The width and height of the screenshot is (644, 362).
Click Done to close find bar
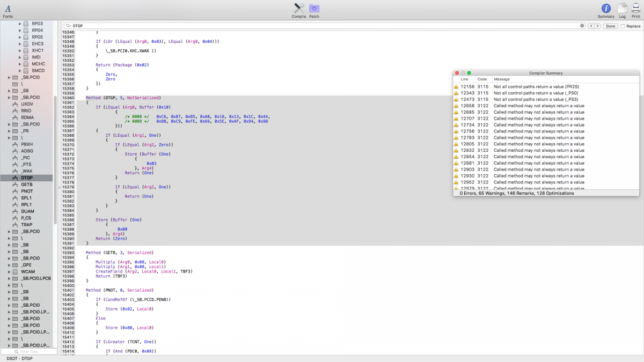point(610,26)
